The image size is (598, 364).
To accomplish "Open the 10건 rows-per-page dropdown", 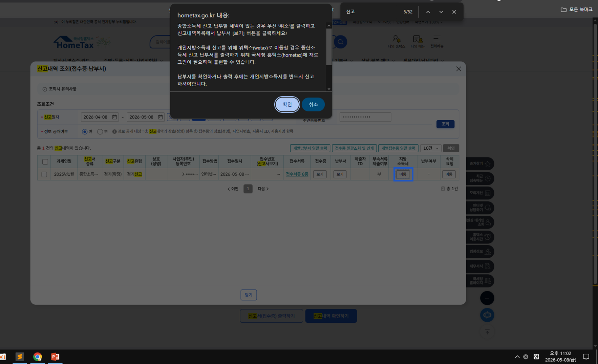I will [x=430, y=148].
